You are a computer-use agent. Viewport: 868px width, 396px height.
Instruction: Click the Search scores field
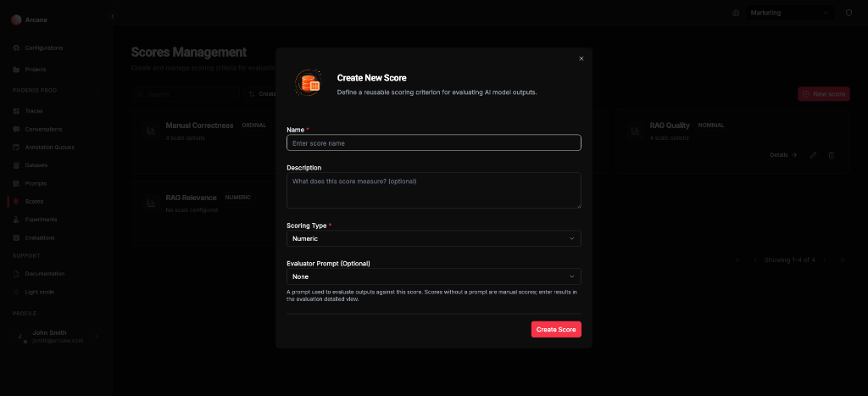[186, 94]
